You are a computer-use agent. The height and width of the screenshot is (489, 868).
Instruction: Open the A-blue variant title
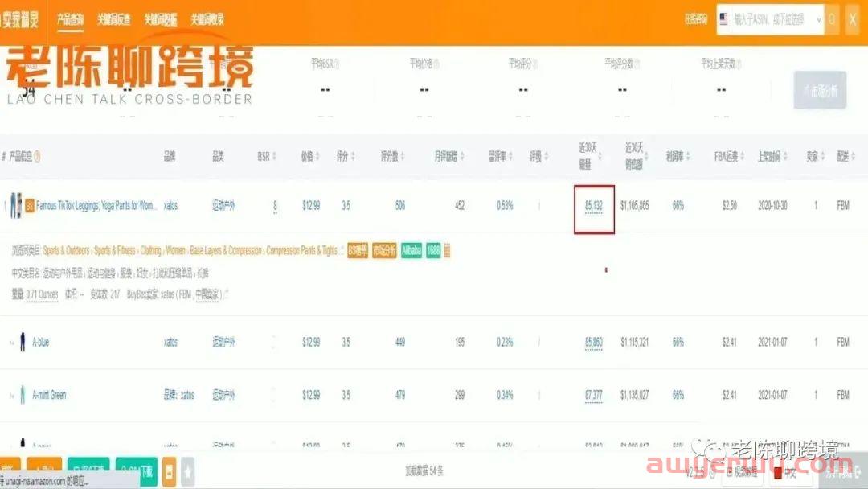click(41, 343)
